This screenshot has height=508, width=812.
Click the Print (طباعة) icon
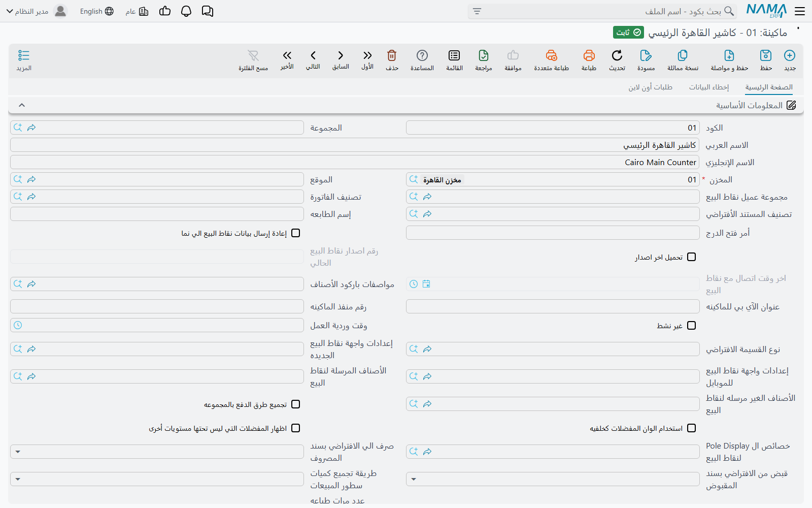click(589, 55)
